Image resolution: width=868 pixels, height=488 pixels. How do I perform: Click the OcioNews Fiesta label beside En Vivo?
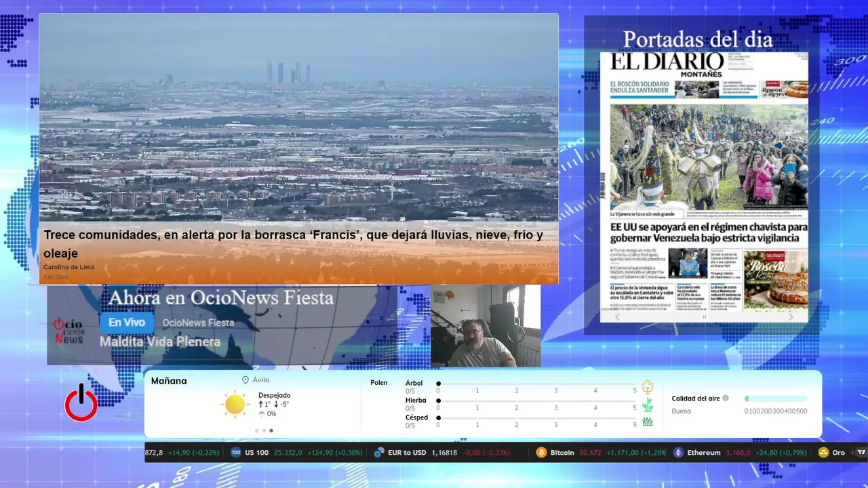point(198,323)
